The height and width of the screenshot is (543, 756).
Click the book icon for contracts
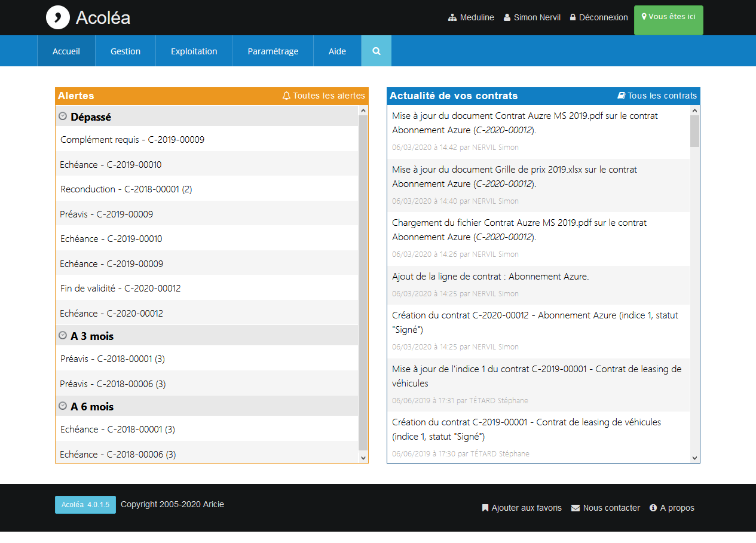click(621, 96)
